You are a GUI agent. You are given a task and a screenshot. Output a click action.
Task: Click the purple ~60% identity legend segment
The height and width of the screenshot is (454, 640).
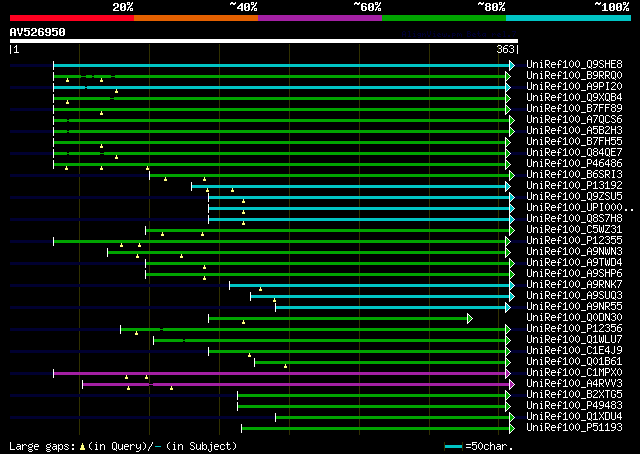click(x=320, y=18)
